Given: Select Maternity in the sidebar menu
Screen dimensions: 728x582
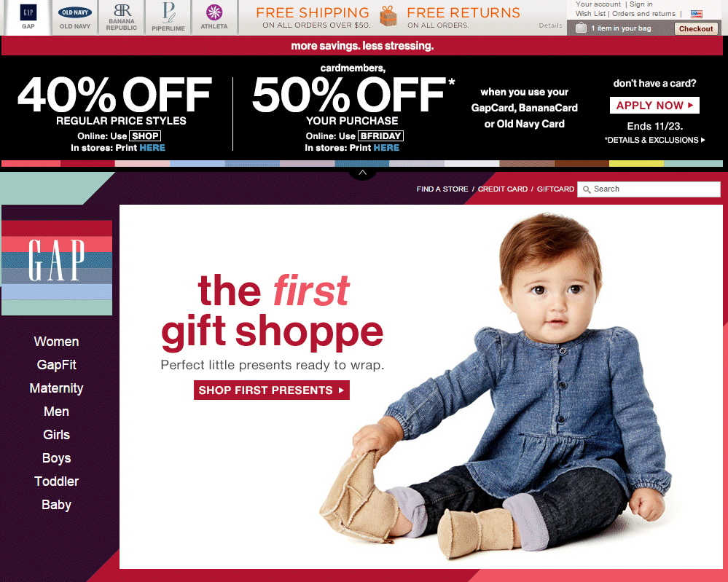Looking at the screenshot, I should [57, 388].
